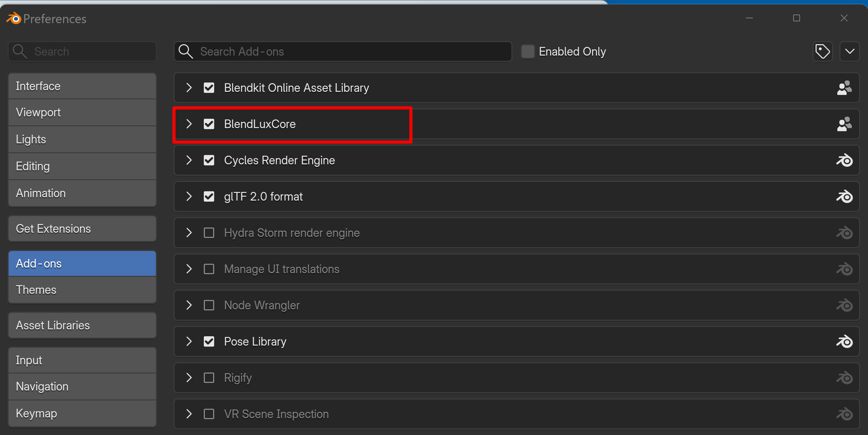Screen dimensions: 868x435
Task: Open the Lights preferences section
Action: 82,139
